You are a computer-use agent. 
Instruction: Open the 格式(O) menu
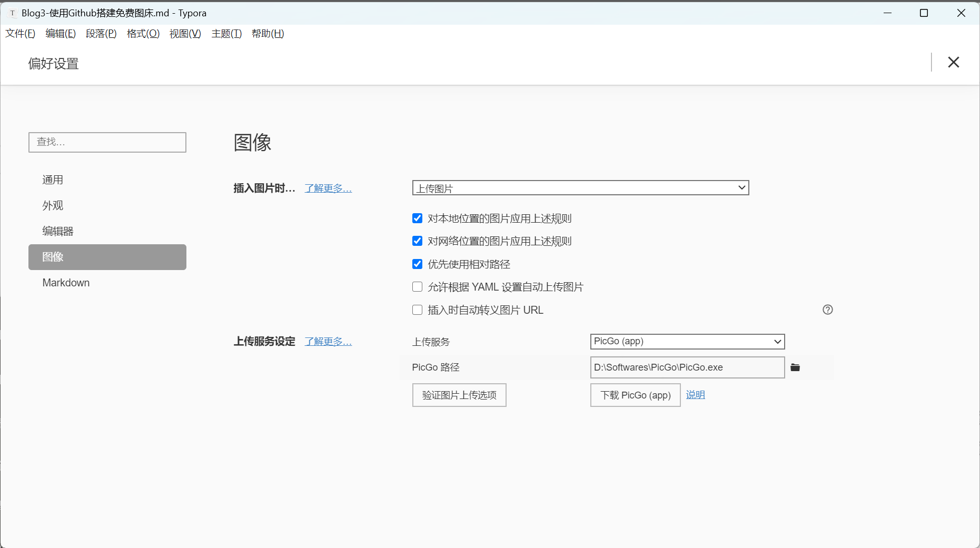tap(143, 34)
